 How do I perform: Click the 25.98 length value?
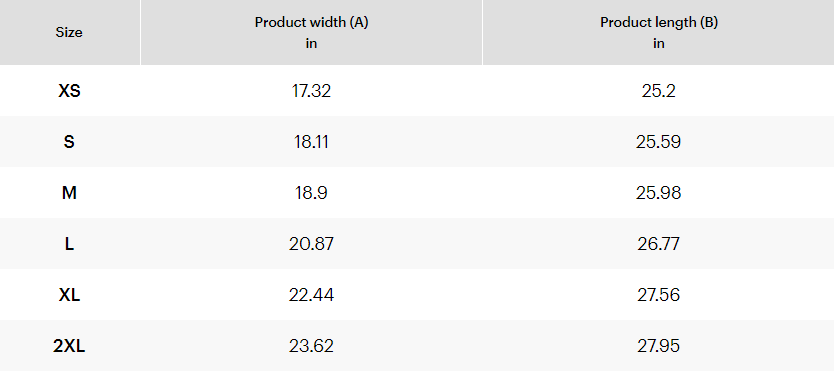pyautogui.click(x=658, y=193)
